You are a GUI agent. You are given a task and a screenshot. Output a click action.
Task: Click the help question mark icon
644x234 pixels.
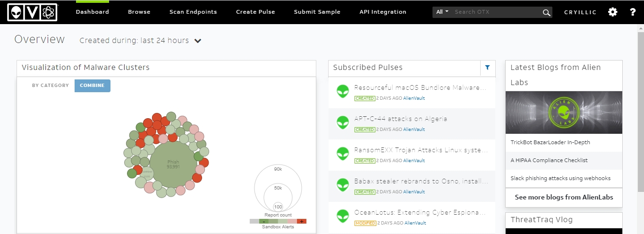[633, 12]
